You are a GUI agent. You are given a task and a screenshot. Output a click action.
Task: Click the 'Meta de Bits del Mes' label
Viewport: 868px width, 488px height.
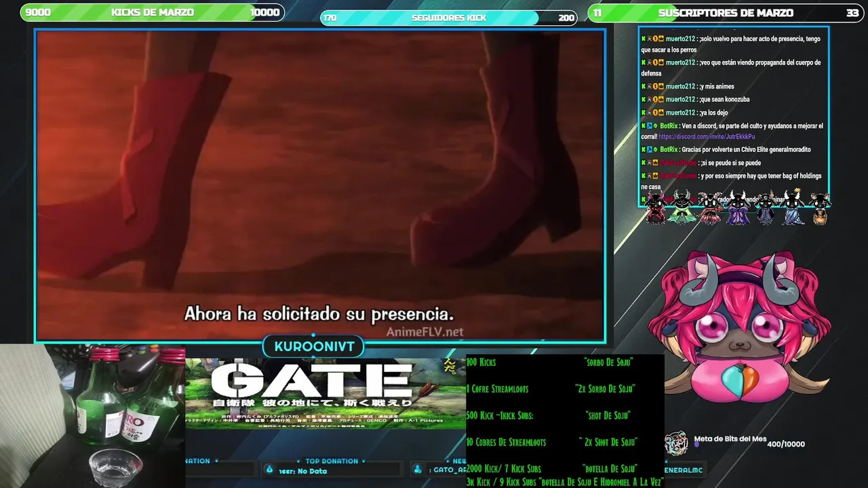(x=730, y=439)
